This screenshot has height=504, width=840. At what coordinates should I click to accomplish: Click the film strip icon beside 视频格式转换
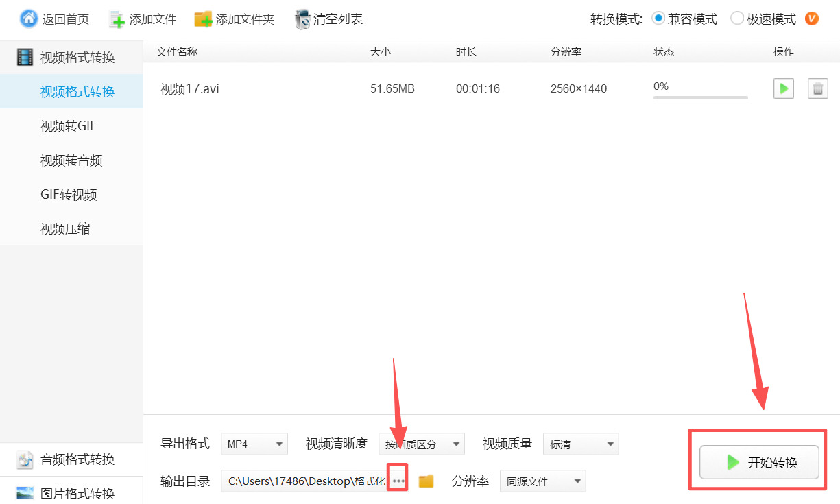(25, 58)
